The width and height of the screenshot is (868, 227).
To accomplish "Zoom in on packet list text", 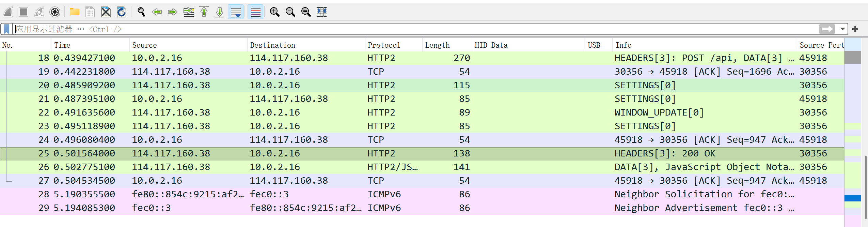I will (x=274, y=12).
